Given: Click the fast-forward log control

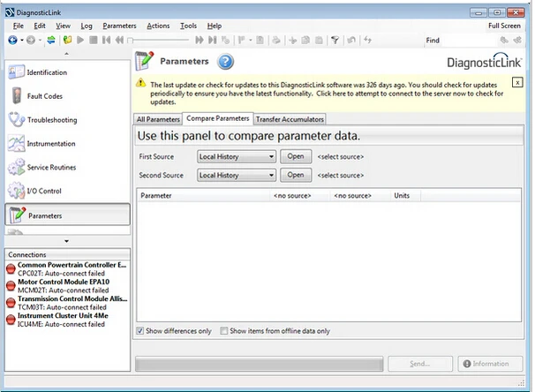Looking at the screenshot, I should pyautogui.click(x=200, y=41).
